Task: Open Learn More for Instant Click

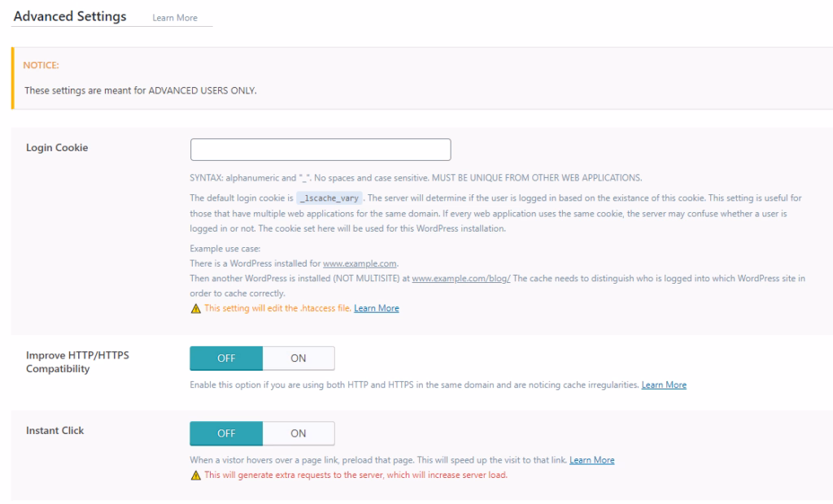Action: coord(592,460)
